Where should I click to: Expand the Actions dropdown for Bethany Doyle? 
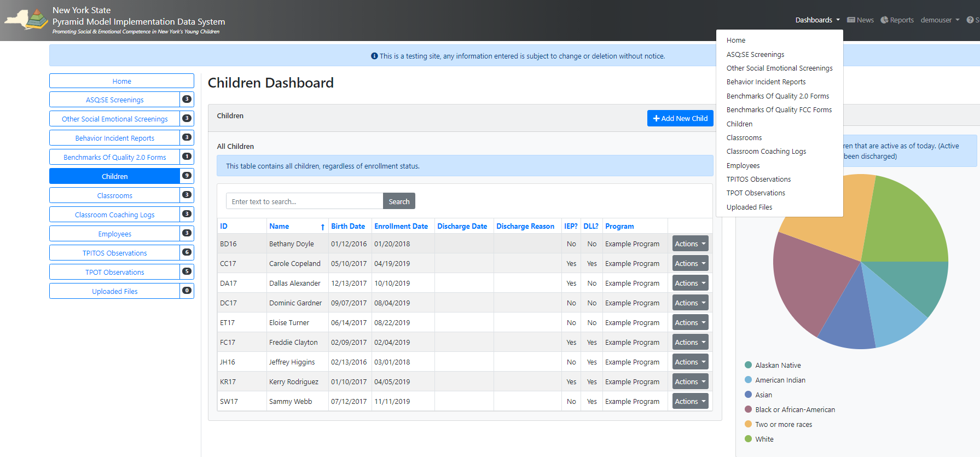point(690,244)
